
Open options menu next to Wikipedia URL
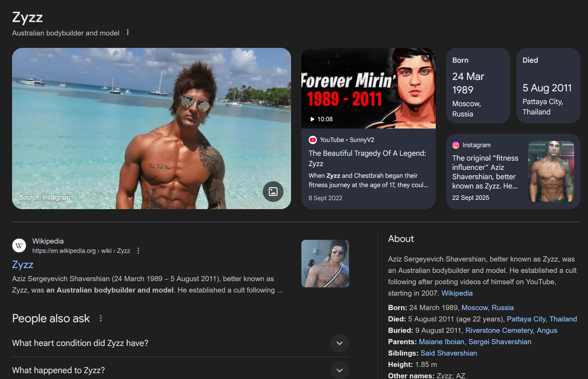138,251
